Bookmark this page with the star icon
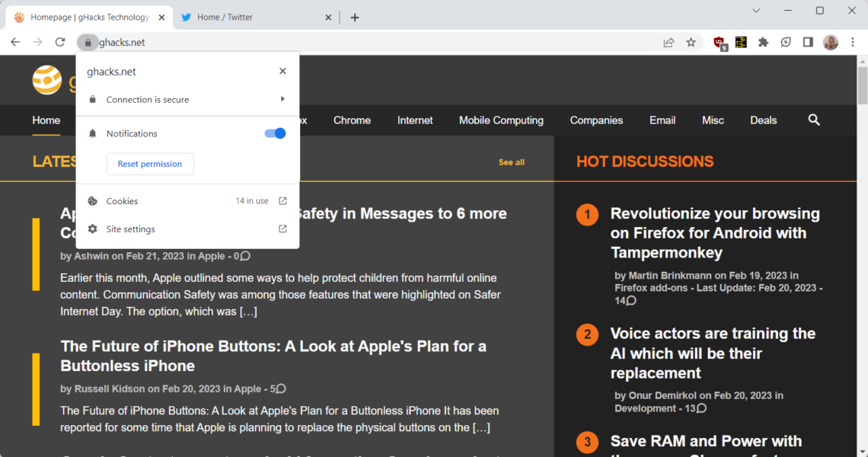The height and width of the screenshot is (457, 868). coord(691,43)
